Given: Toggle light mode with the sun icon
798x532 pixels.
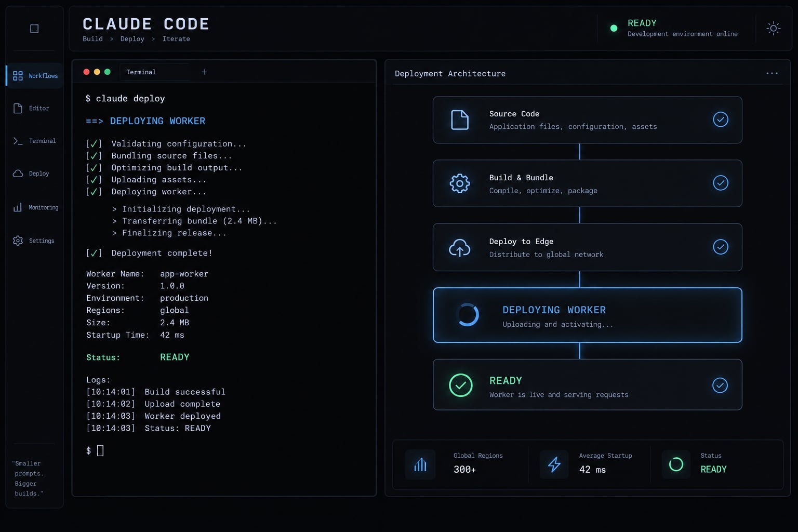Looking at the screenshot, I should tap(773, 29).
